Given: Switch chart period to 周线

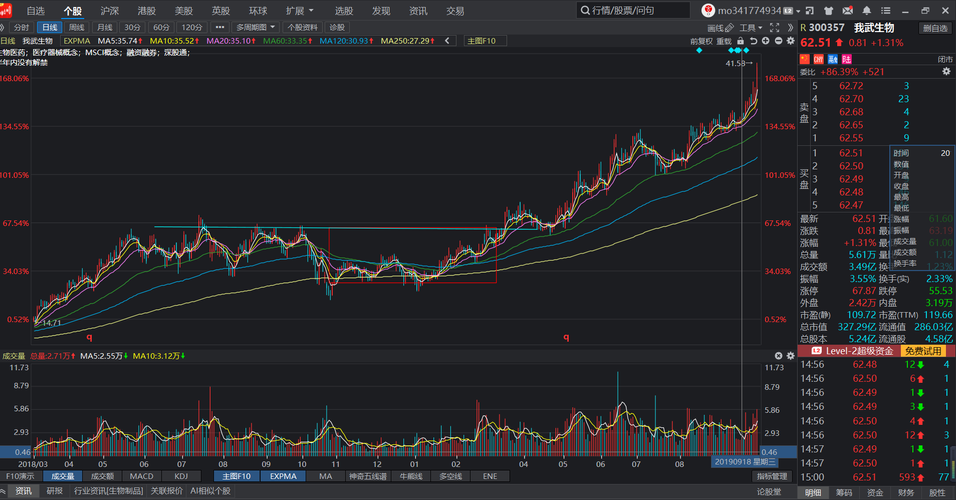Looking at the screenshot, I should click(x=77, y=27).
